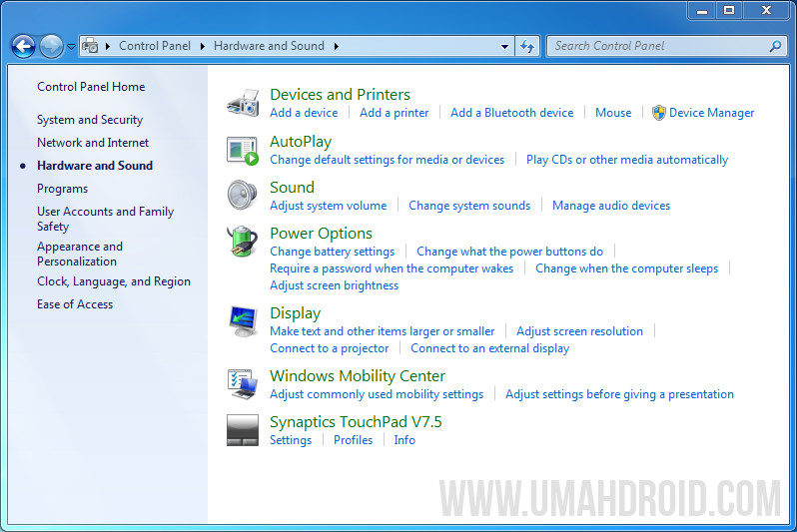Click the Sound speaker icon
The height and width of the screenshot is (532, 797).
243,195
